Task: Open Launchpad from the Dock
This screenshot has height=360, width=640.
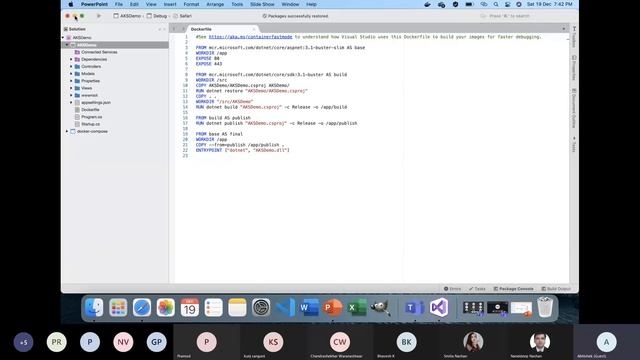Action: point(118,307)
